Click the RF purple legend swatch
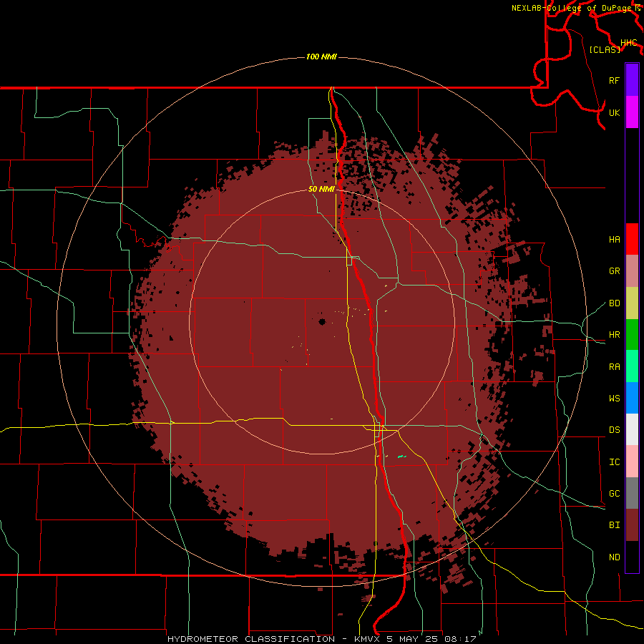644x644 pixels. point(632,80)
